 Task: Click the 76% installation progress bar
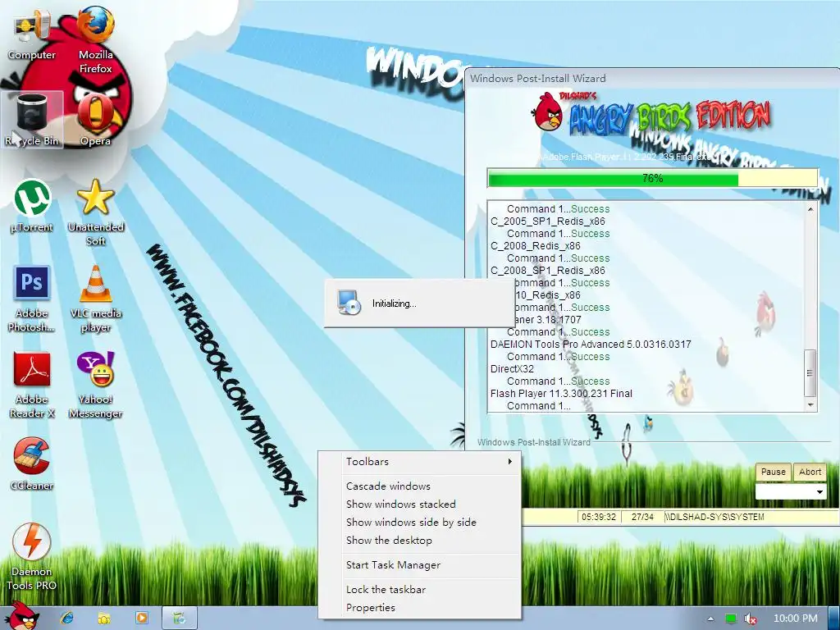(x=652, y=178)
